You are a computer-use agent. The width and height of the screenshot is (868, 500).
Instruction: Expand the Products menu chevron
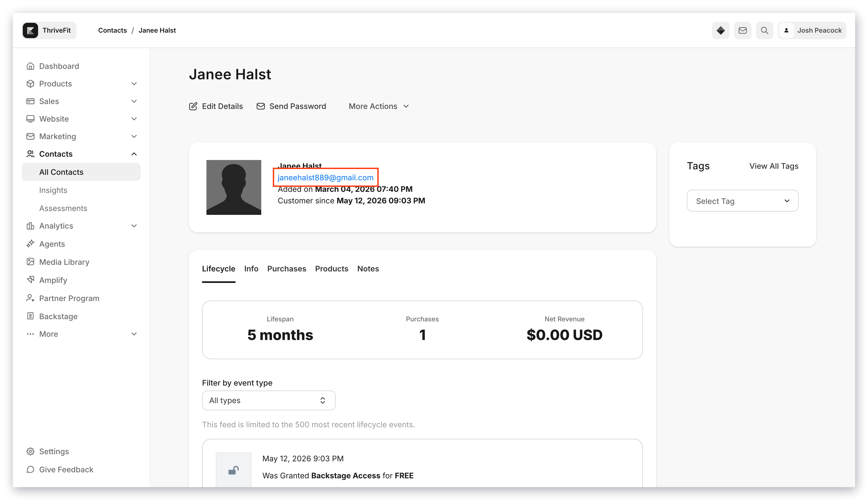pyautogui.click(x=134, y=83)
